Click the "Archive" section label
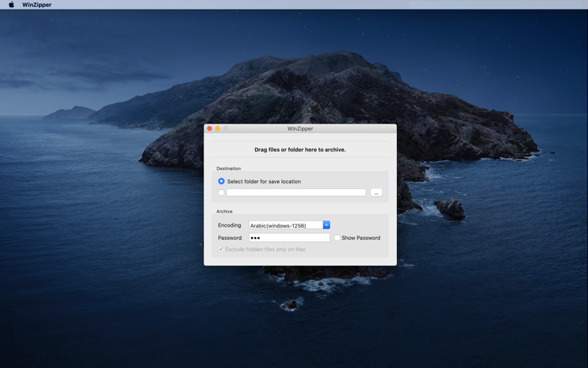 tap(224, 211)
